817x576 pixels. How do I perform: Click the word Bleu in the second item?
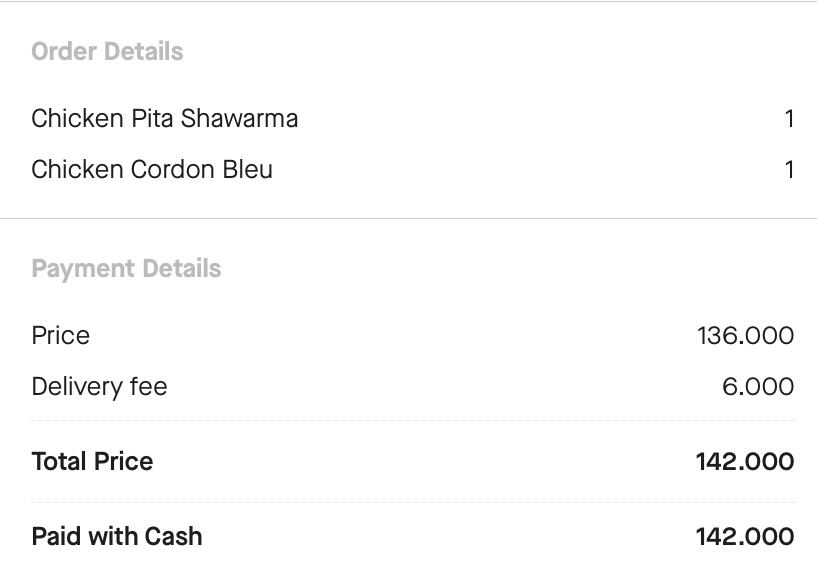pos(247,169)
